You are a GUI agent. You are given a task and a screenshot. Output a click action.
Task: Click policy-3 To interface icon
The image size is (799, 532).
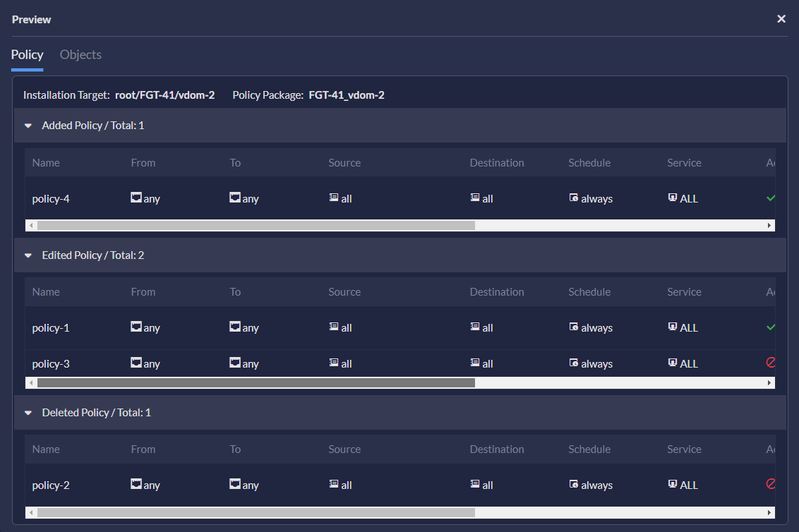235,363
